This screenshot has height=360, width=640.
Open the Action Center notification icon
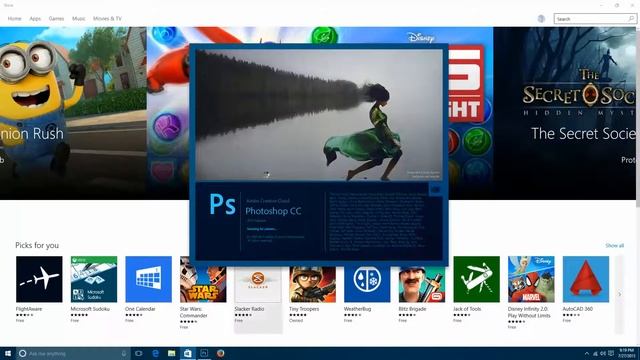(x=611, y=353)
